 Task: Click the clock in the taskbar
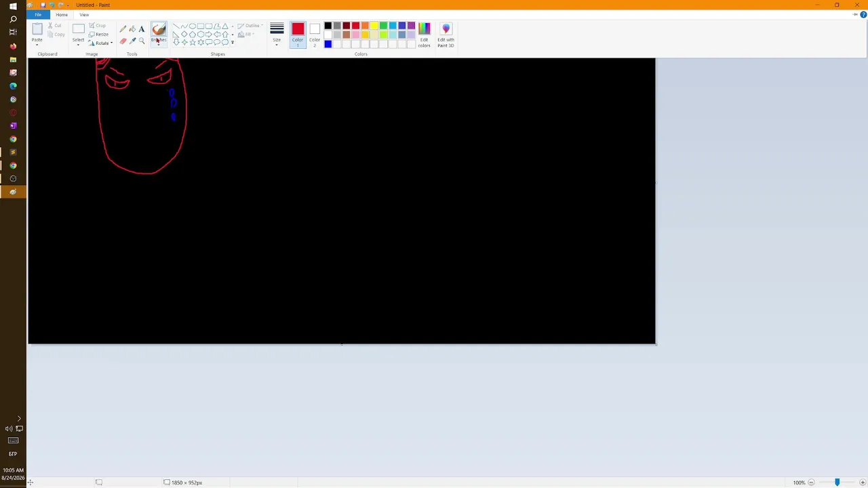[13, 474]
